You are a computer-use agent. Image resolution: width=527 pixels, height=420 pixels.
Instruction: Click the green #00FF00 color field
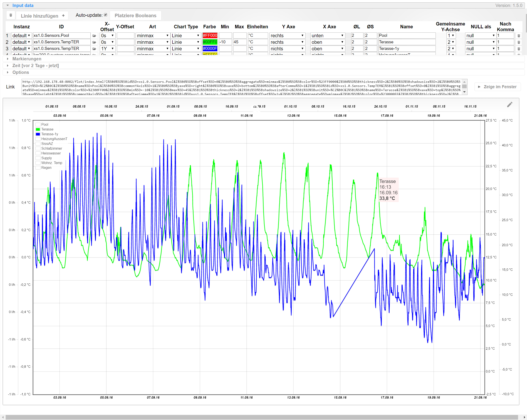pyautogui.click(x=210, y=42)
